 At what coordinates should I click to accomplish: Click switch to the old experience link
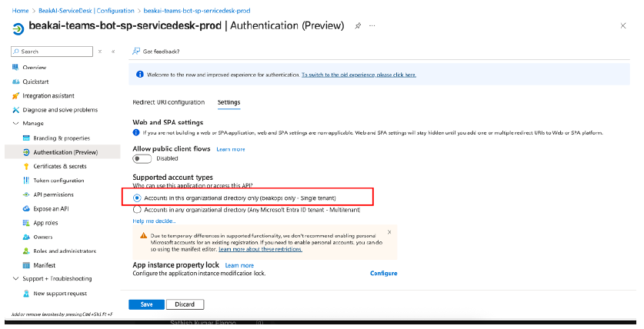click(x=359, y=75)
